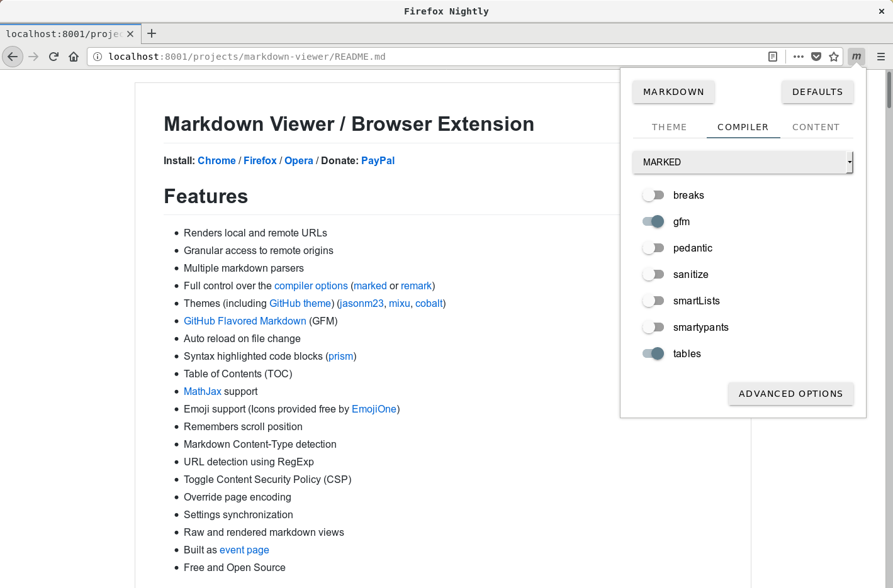The height and width of the screenshot is (588, 893).
Task: Open the prism link
Action: (x=340, y=356)
